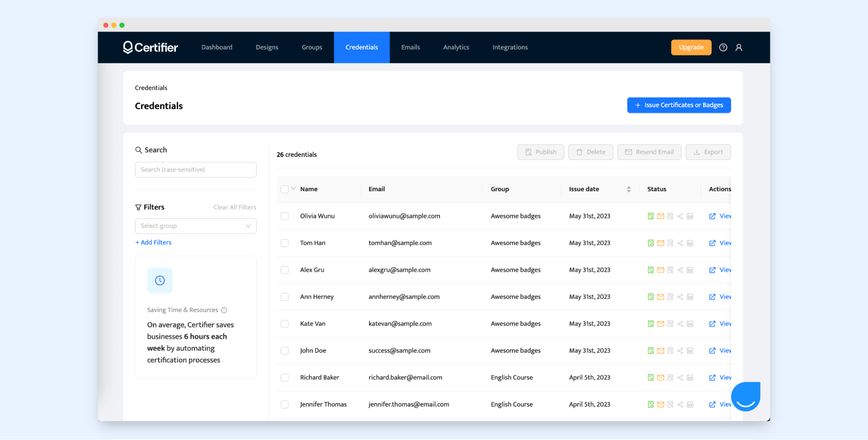The height and width of the screenshot is (440, 868).
Task: Click the share icon in Alex Gru's row
Action: coord(680,270)
